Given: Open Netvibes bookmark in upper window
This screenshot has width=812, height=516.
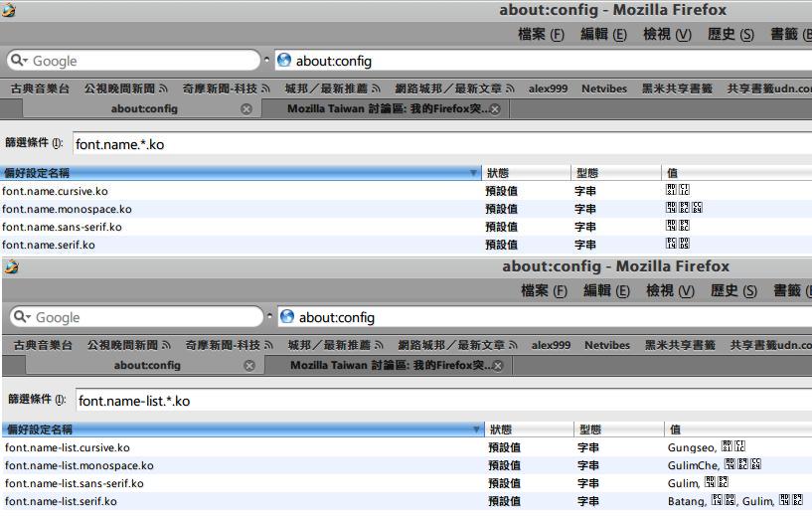Looking at the screenshot, I should point(604,88).
